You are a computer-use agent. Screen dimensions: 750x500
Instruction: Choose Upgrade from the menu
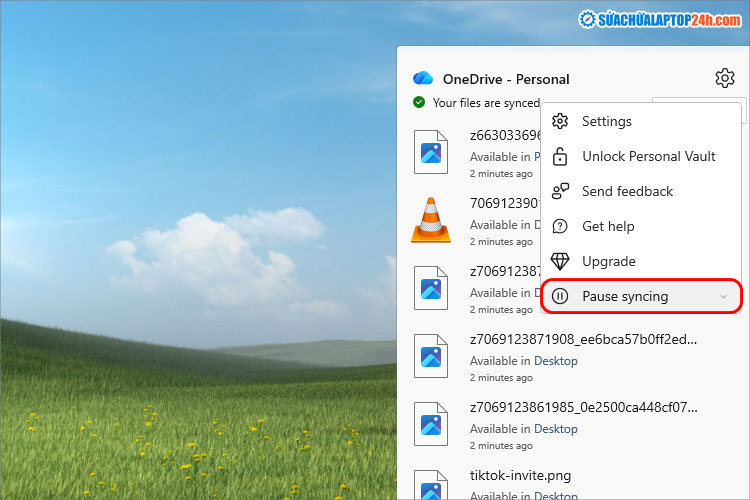click(608, 261)
